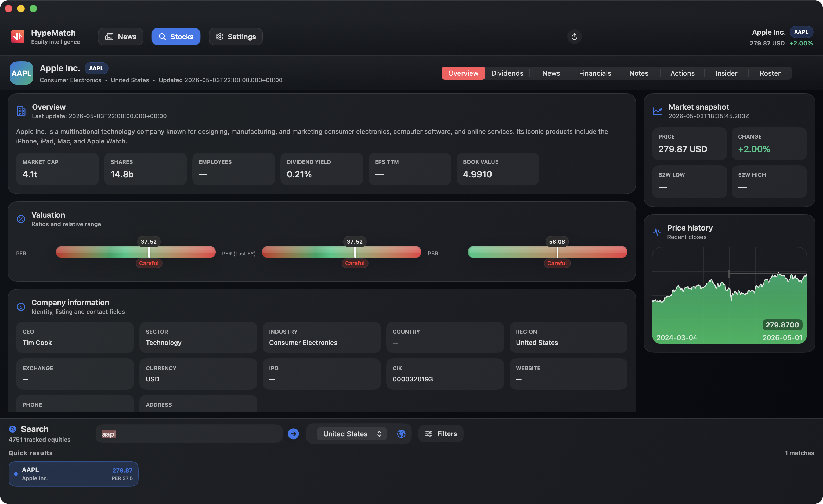Click the AAPL badge beside Apple Inc. heading

[96, 68]
